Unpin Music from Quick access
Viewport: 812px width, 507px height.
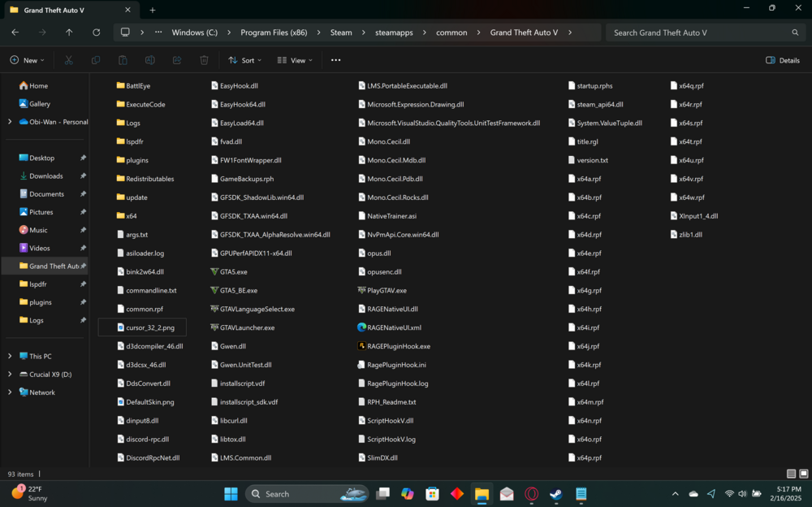pos(83,230)
